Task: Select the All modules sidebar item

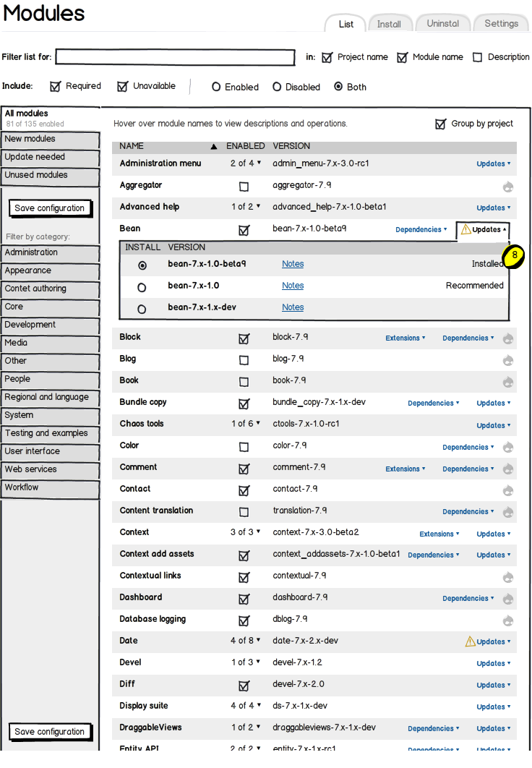Action: (50, 118)
